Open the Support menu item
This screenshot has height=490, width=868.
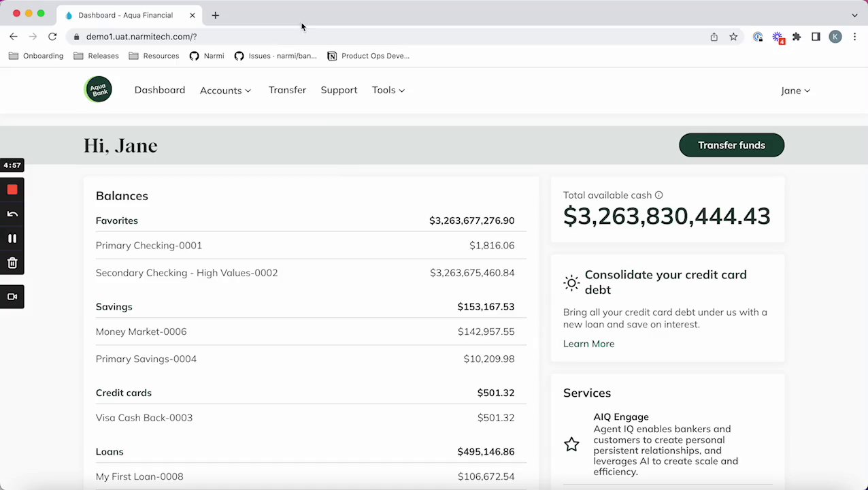[x=339, y=90]
